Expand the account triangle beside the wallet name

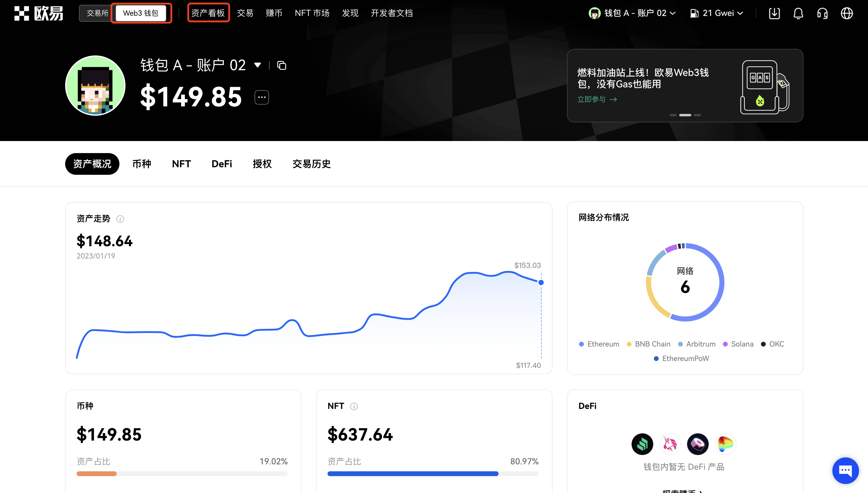258,65
